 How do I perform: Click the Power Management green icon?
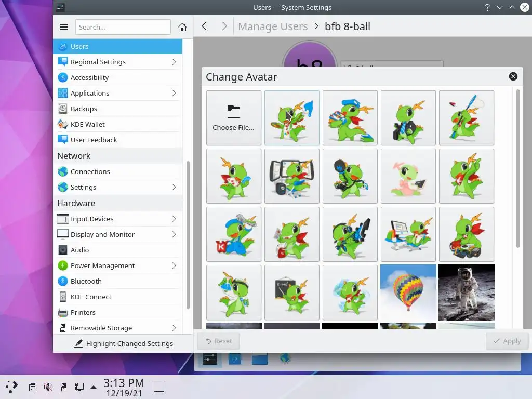(63, 265)
